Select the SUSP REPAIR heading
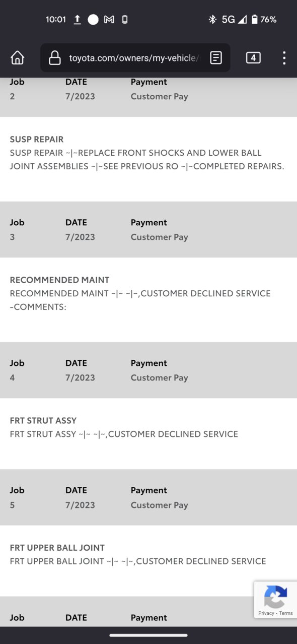 tap(37, 139)
